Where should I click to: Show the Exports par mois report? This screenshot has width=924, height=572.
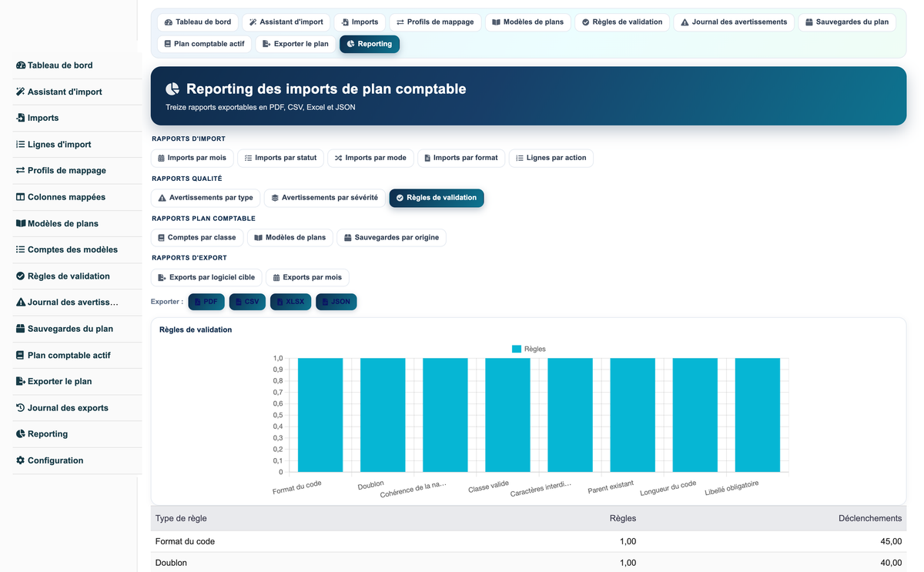click(x=307, y=277)
